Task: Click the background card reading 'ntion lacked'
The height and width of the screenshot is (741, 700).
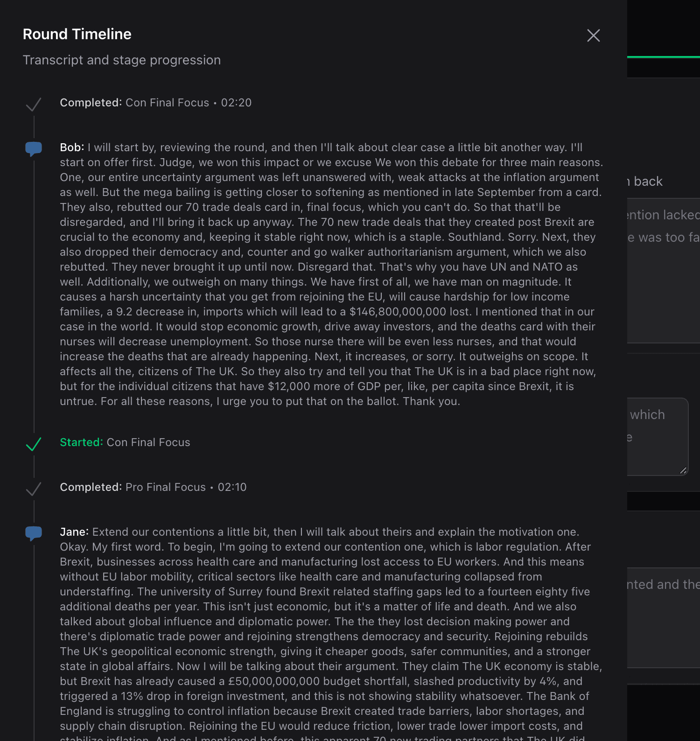Action: click(664, 271)
